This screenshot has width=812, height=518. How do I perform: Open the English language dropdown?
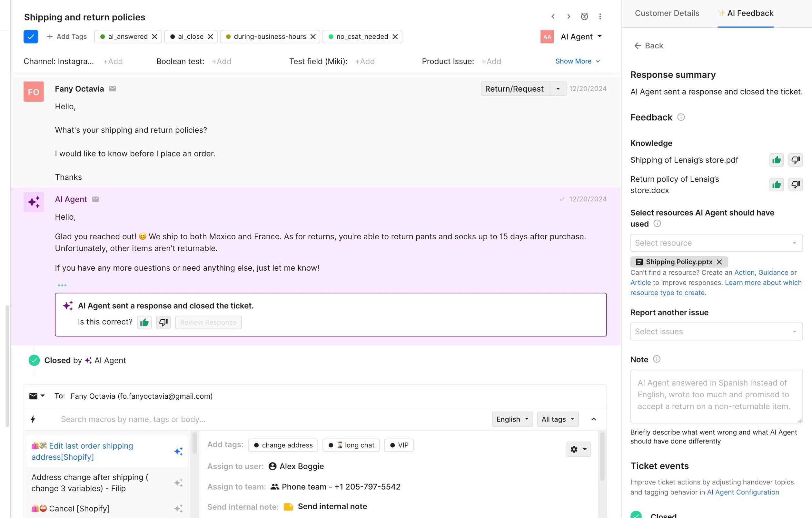click(x=512, y=419)
